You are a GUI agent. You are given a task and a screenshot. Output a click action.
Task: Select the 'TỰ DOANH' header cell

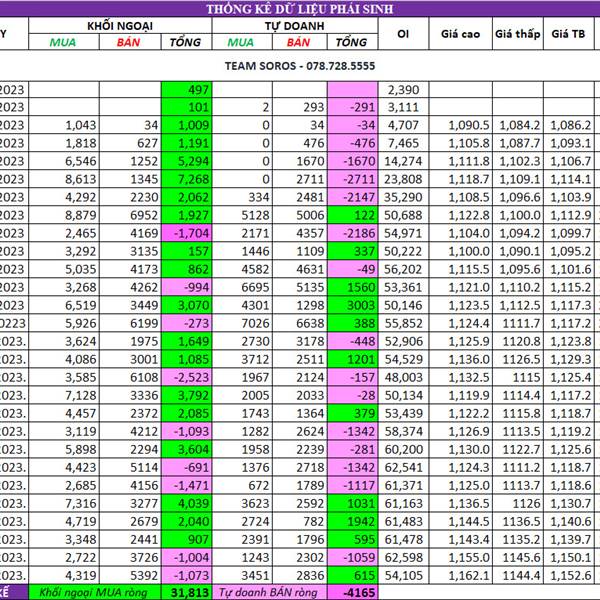(295, 26)
